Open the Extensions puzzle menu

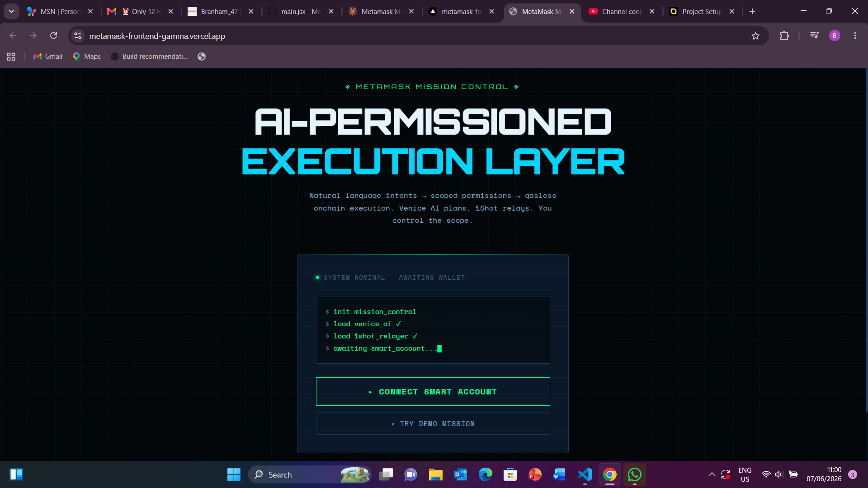click(784, 36)
